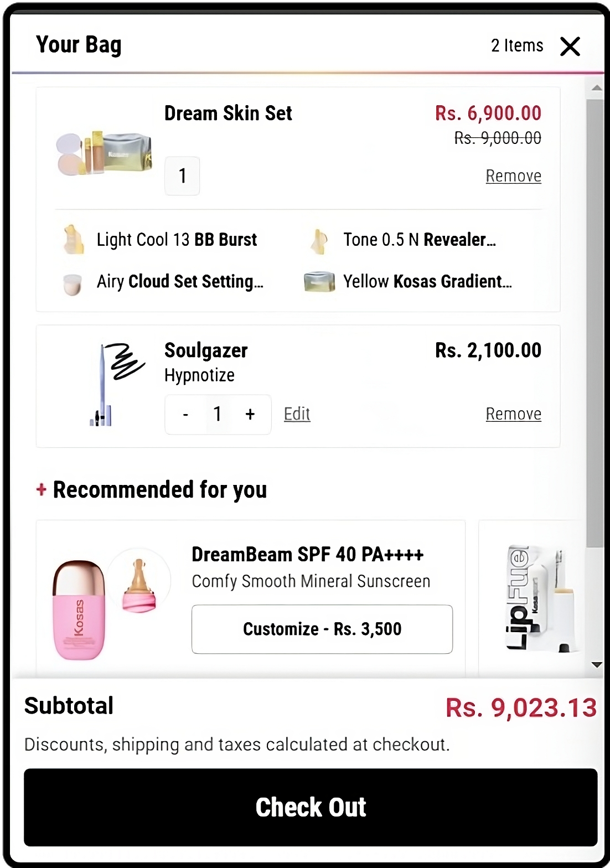This screenshot has height=868, width=610.
Task: Click the Customize - Rs. 3,500 button
Action: click(x=322, y=629)
